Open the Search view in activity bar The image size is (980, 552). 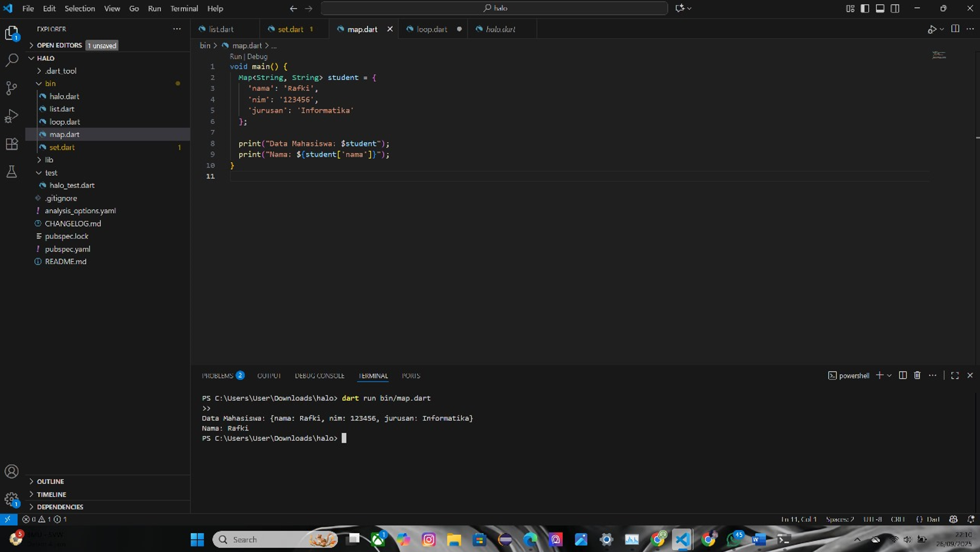point(12,60)
